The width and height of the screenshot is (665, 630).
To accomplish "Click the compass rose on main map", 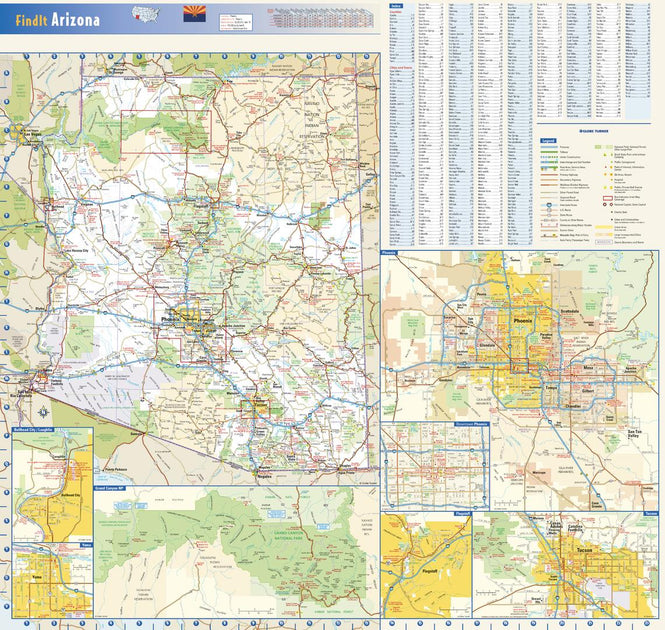I will coord(44,413).
